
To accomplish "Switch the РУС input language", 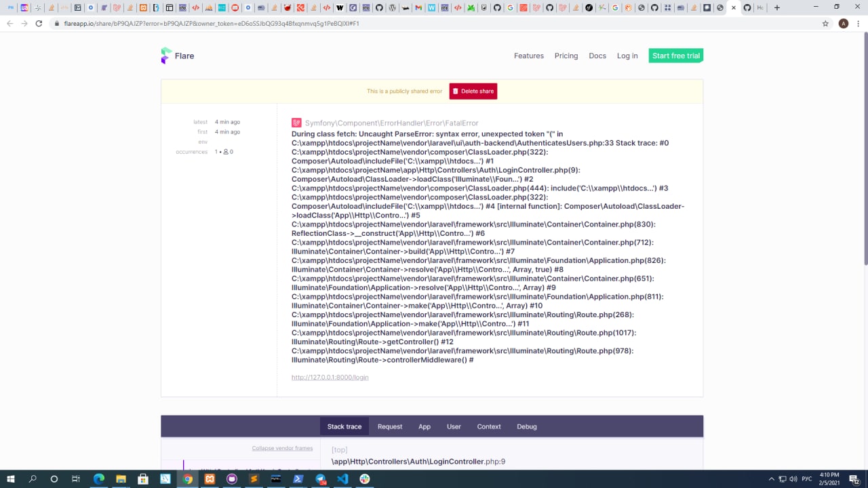I will 807,479.
